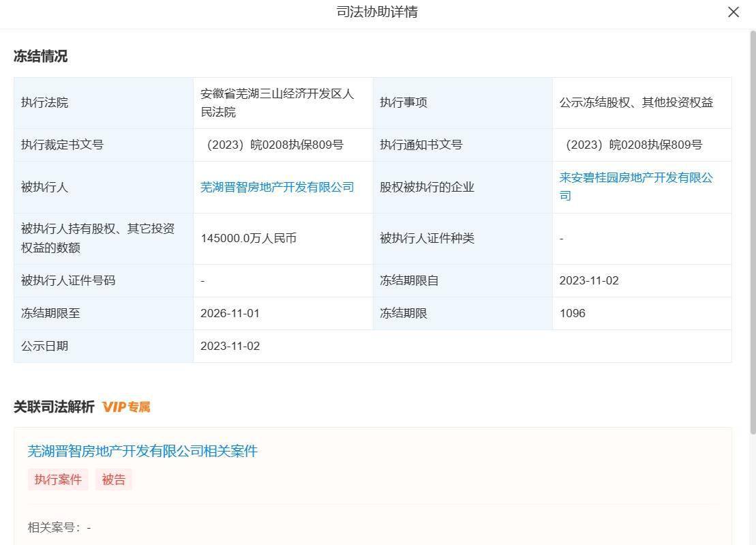Click the VIP专属 badge
Viewport: 756px width, 545px height.
[x=126, y=407]
